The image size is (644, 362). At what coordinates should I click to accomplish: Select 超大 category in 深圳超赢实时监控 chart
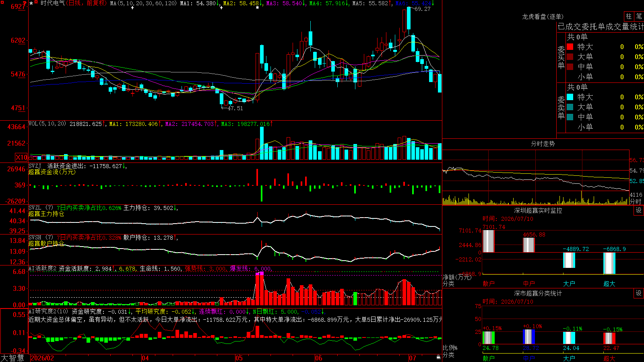pos(609,284)
